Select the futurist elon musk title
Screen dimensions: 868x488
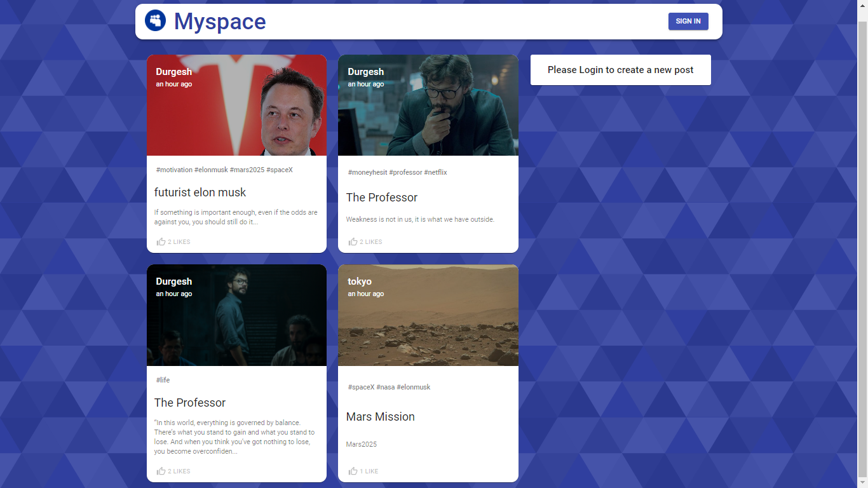coord(200,192)
